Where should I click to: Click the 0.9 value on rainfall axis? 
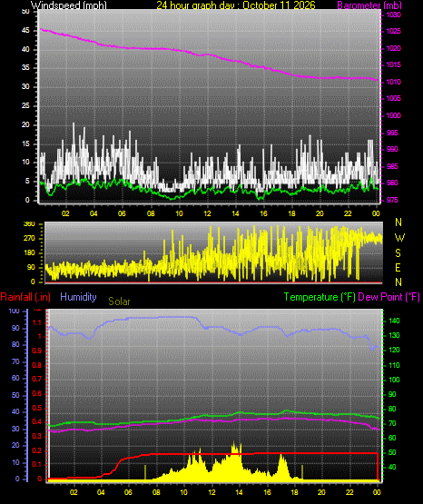coord(37,351)
